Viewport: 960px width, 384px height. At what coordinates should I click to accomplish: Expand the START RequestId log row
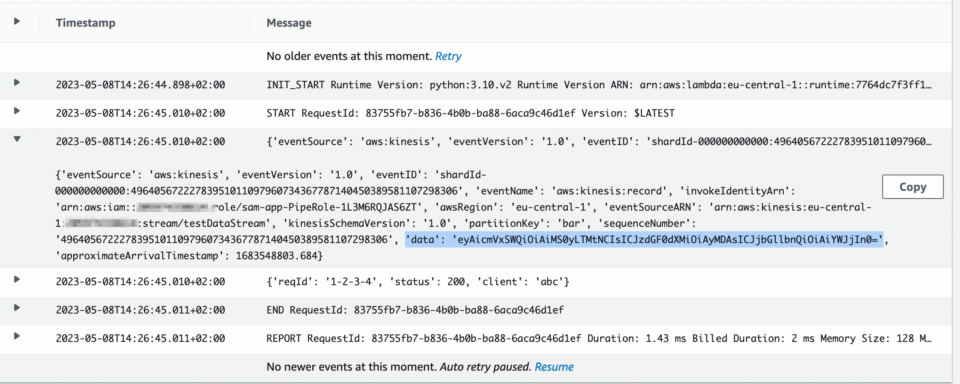[17, 111]
